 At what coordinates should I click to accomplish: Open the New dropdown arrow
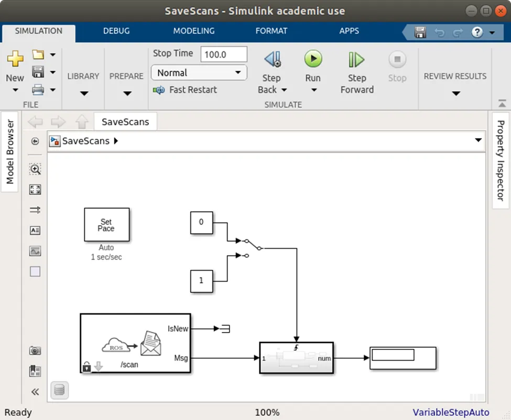click(x=15, y=90)
